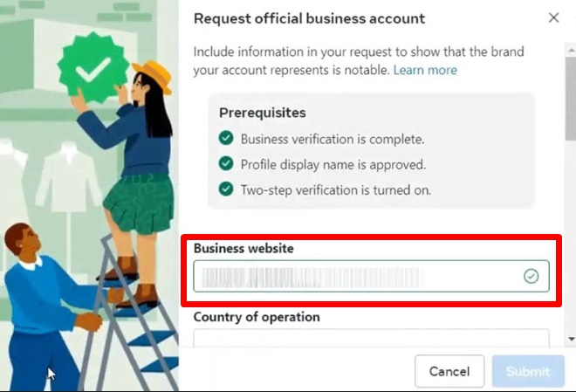Close the Request official business account dialog
Image resolution: width=576 pixels, height=392 pixels.
(x=553, y=17)
